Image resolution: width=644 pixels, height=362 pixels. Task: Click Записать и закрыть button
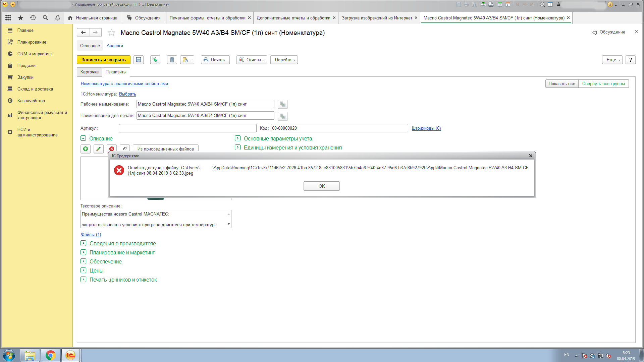coord(104,60)
